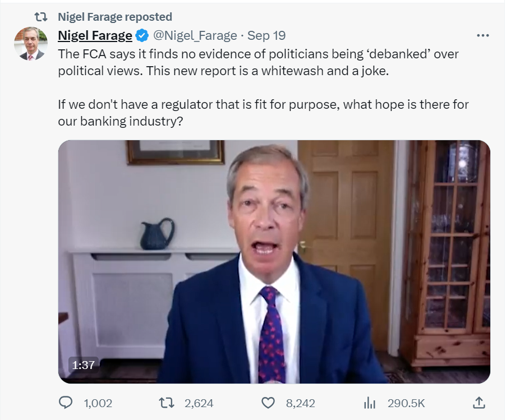The height and width of the screenshot is (420, 520).
Task: Click the reply speech bubble icon
Action: click(x=66, y=403)
